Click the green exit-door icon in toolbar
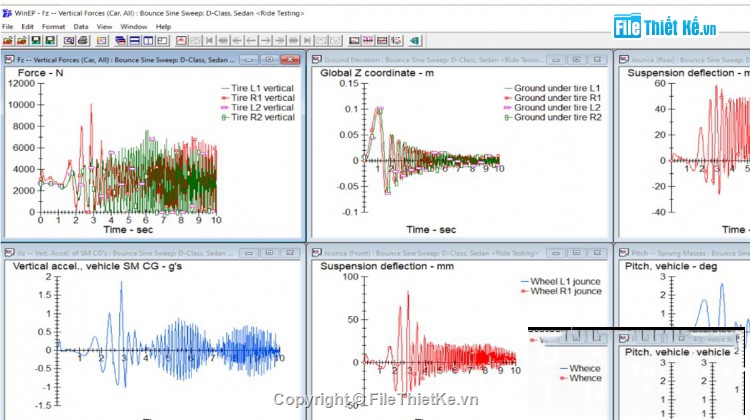Viewport: 750px width, 420px height. (414, 41)
